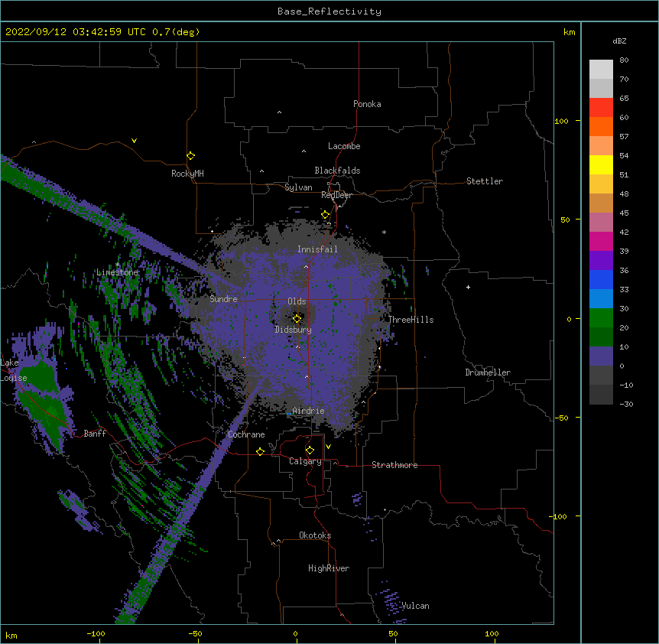Click the Innisfail city label

click(317, 249)
